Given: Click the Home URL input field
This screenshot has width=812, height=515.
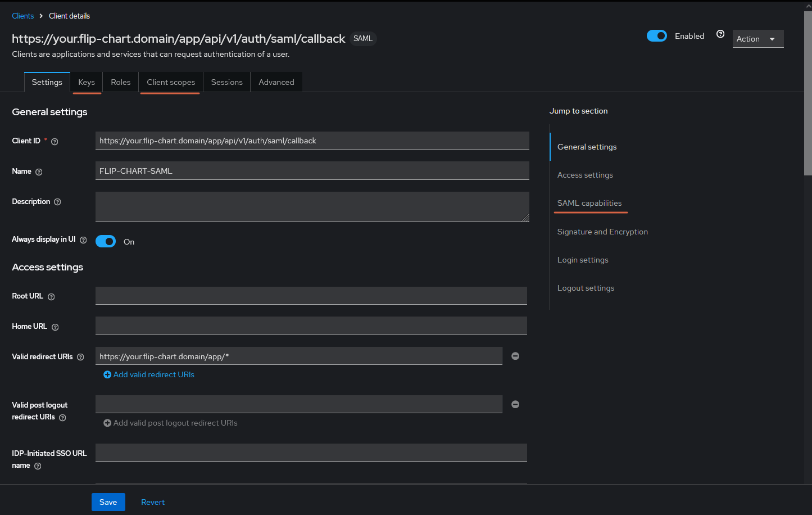Looking at the screenshot, I should click(x=311, y=326).
